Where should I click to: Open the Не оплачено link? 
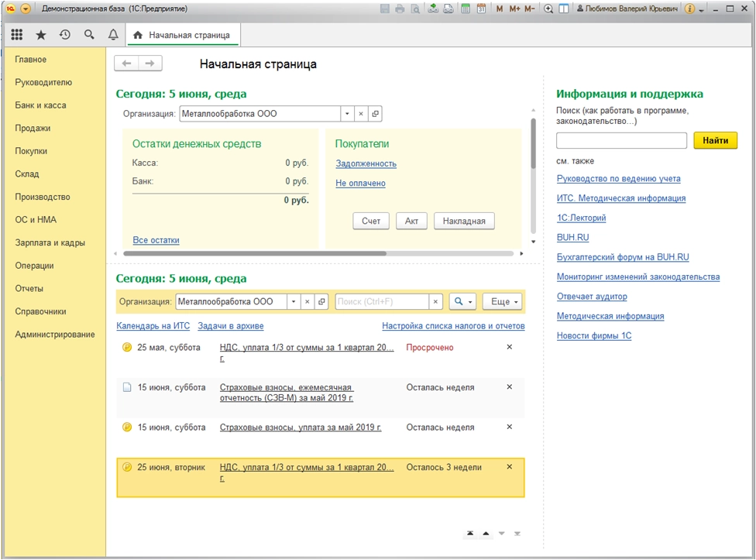click(360, 183)
